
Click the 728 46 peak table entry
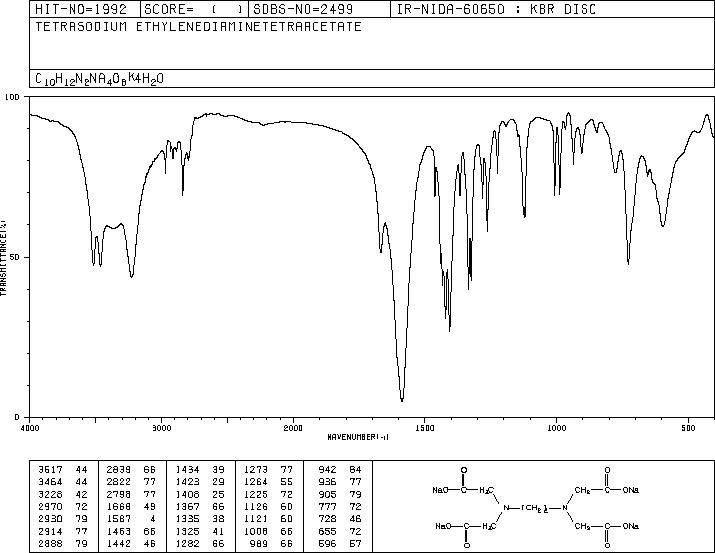(x=340, y=519)
